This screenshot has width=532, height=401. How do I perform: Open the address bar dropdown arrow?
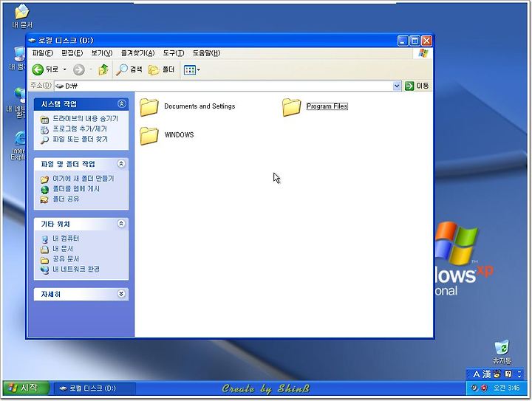tap(397, 86)
